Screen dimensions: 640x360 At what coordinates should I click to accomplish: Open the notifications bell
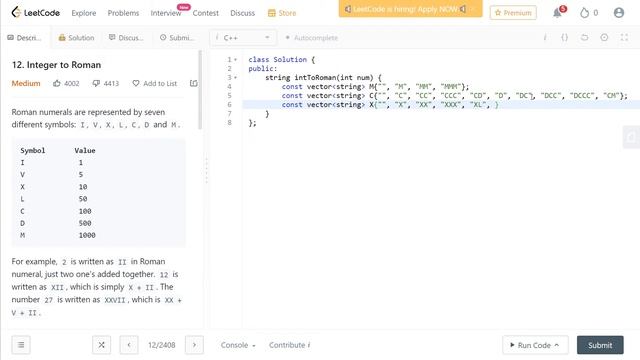tap(558, 13)
